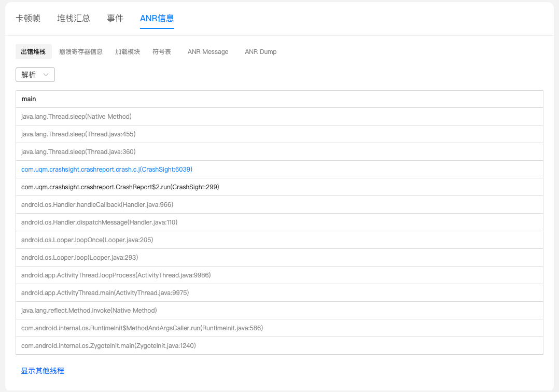Screen dimensions: 559x392
Task: Click the CrashReport$2.run stack frame
Action: tap(120, 187)
